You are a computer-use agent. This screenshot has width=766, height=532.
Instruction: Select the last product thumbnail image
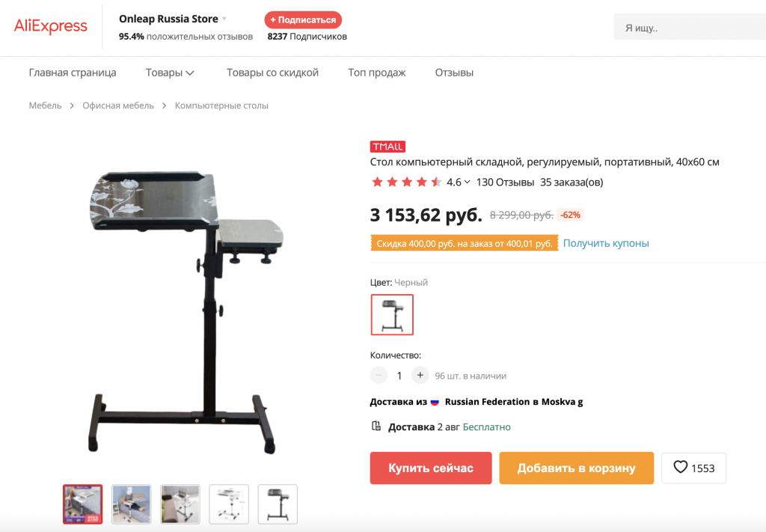(278, 504)
